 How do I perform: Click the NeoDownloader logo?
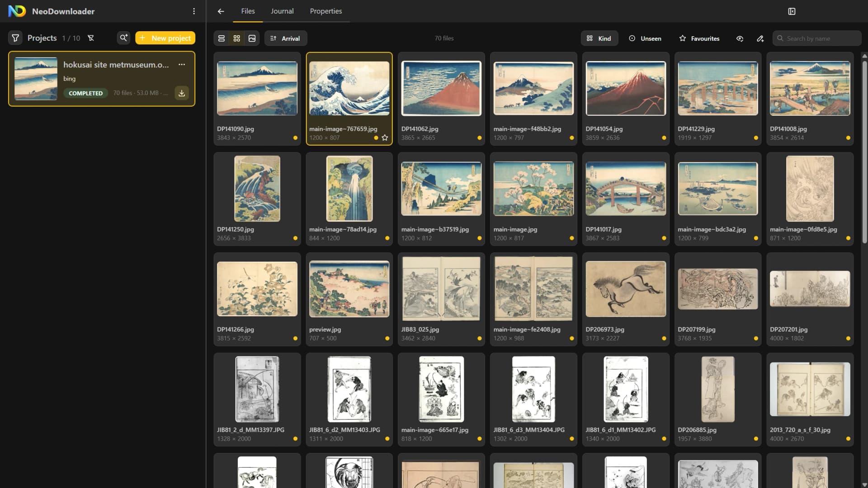click(x=17, y=11)
